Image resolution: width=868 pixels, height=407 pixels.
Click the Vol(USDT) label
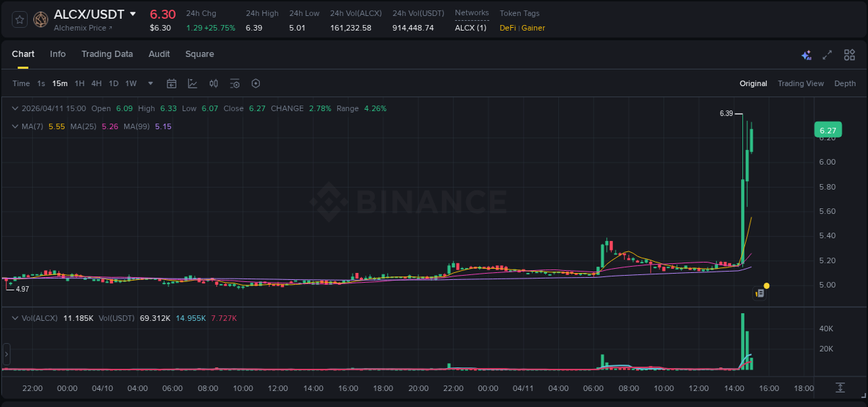click(x=117, y=318)
